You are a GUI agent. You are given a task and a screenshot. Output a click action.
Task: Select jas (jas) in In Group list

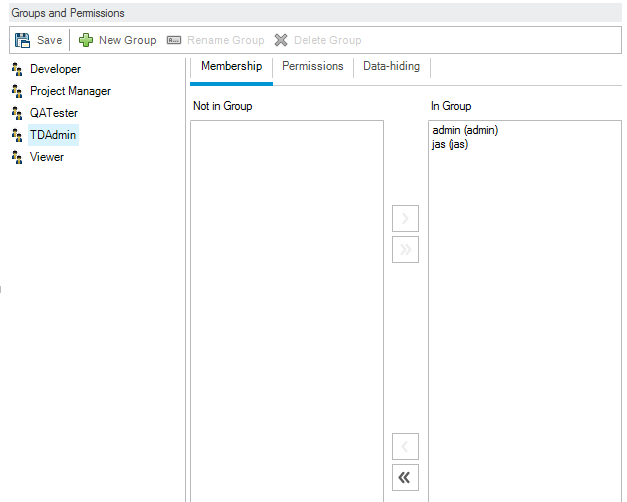click(x=450, y=144)
